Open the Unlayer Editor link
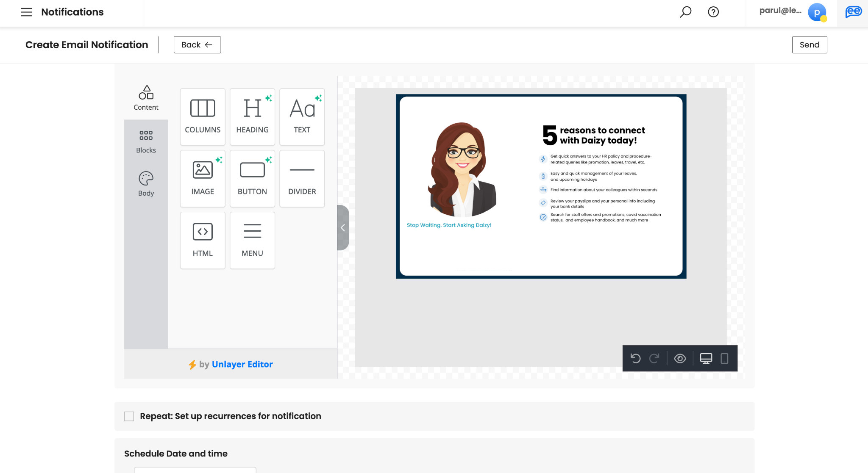The width and height of the screenshot is (868, 473). 242,364
